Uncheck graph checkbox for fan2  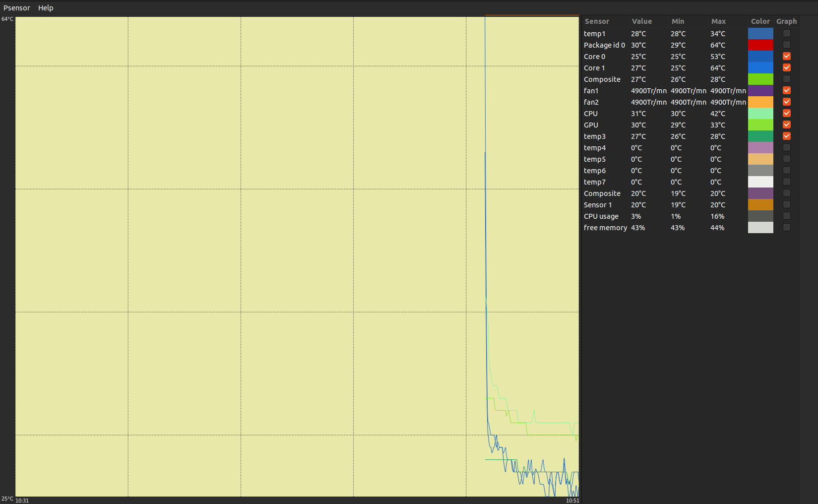(x=786, y=102)
